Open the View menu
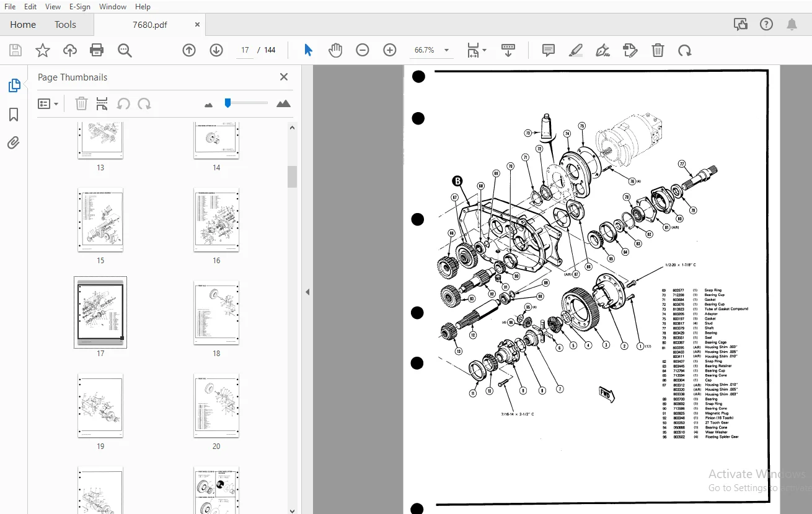The image size is (812, 514). (53, 7)
